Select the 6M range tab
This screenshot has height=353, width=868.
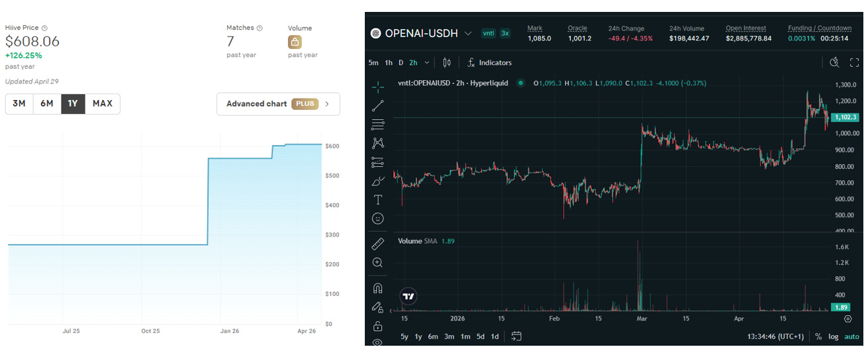tap(46, 103)
